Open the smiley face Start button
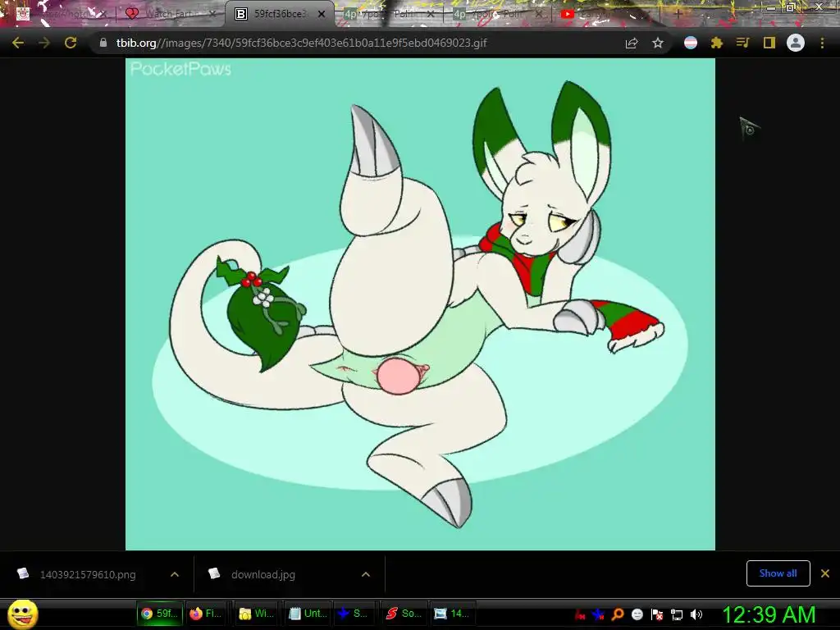This screenshot has height=630, width=840. coord(23,614)
